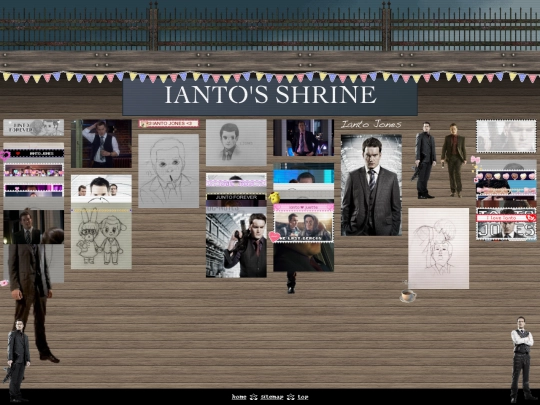Go to the sitemap link
The height and width of the screenshot is (405, 540).
pyautogui.click(x=272, y=397)
